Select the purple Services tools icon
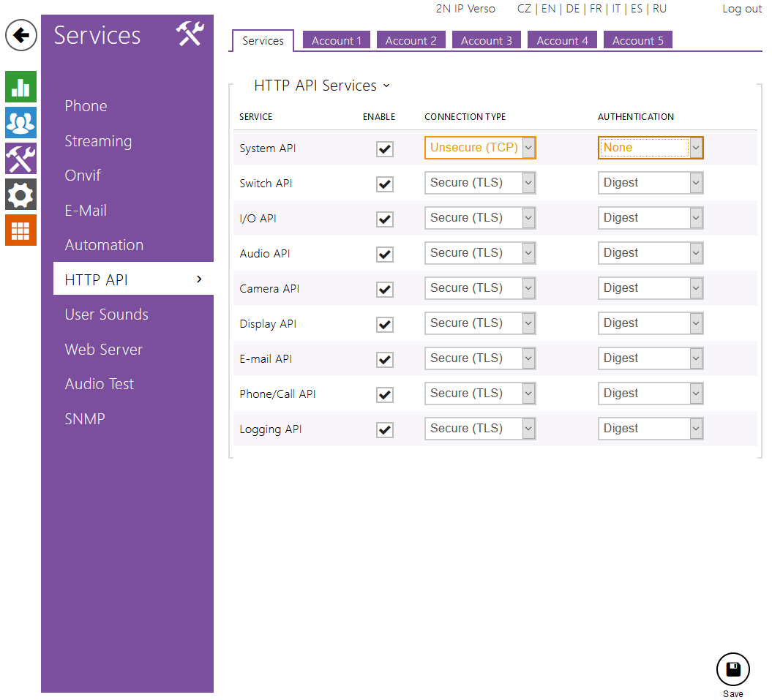This screenshot has width=772, height=700. coord(20,158)
